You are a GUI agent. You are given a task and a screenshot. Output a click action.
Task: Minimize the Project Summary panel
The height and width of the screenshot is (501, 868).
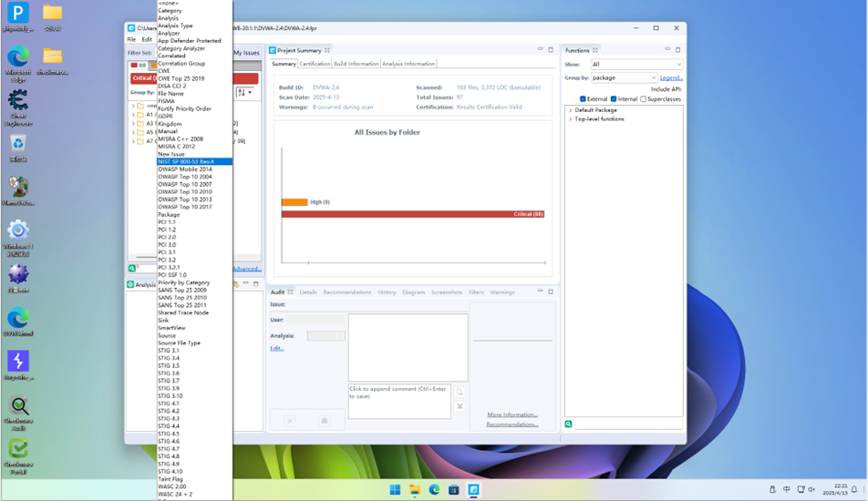(x=541, y=49)
